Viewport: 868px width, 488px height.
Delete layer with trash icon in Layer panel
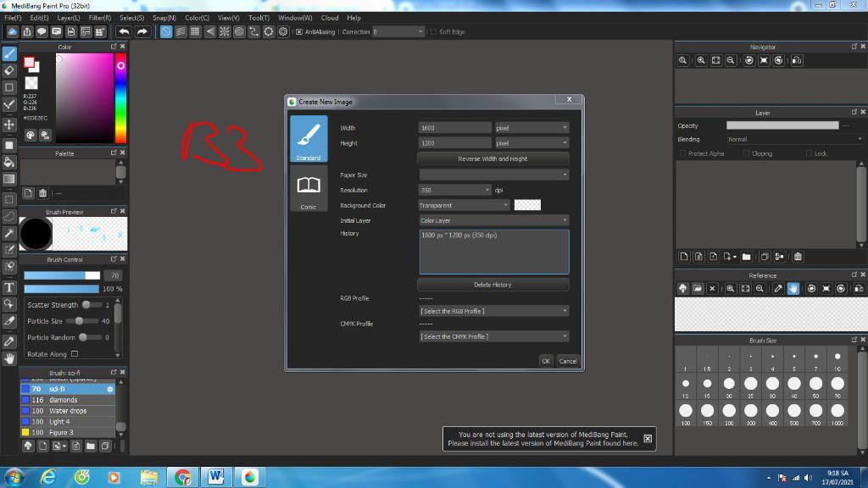[798, 257]
